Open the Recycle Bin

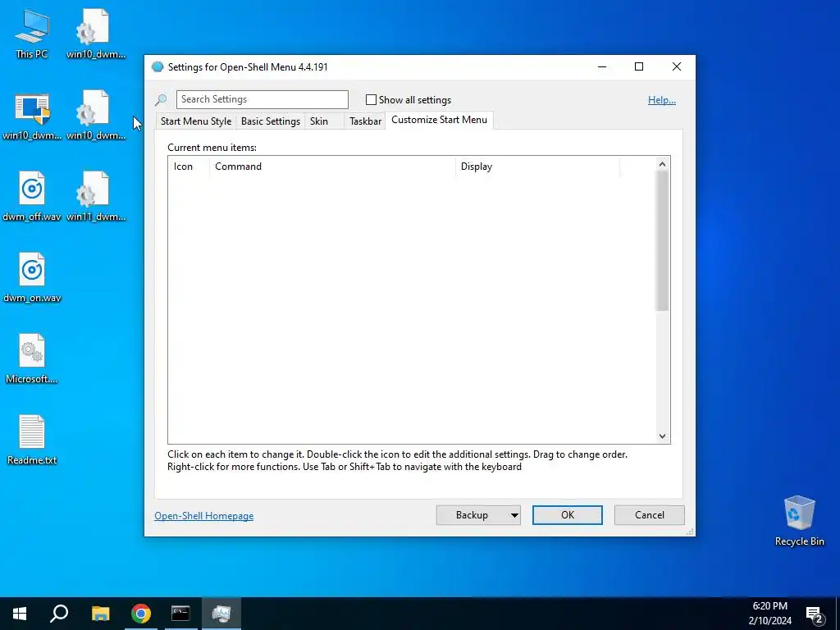799,521
